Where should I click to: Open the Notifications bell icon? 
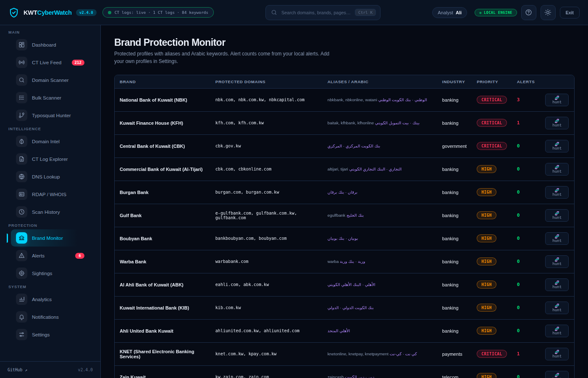click(21, 317)
